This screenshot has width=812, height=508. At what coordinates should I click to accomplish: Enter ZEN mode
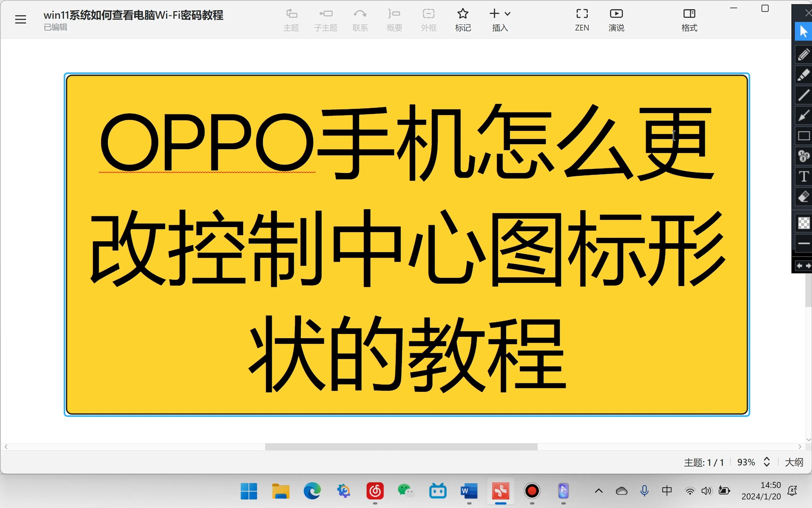[x=582, y=20]
